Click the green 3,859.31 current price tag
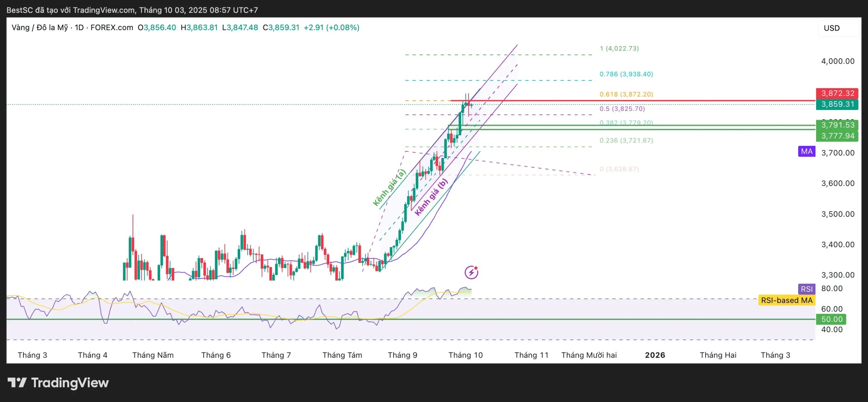Image resolution: width=868 pixels, height=402 pixels. tap(837, 104)
